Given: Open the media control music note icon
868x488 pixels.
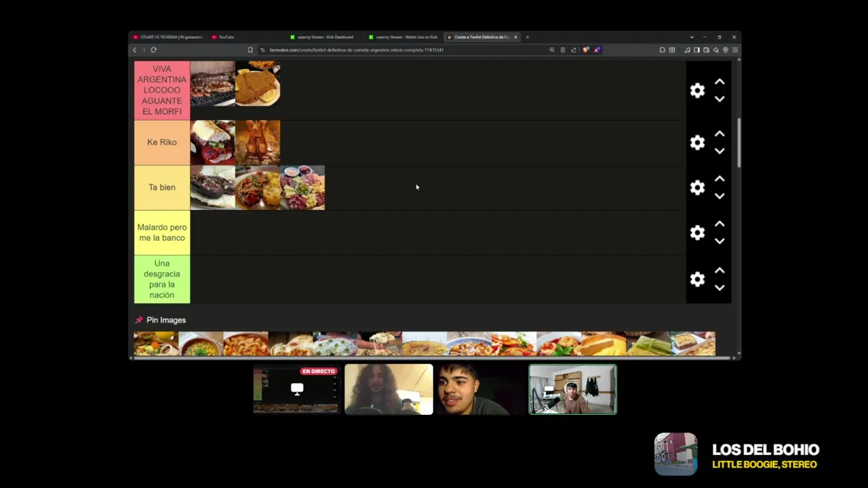Looking at the screenshot, I should click(687, 50).
